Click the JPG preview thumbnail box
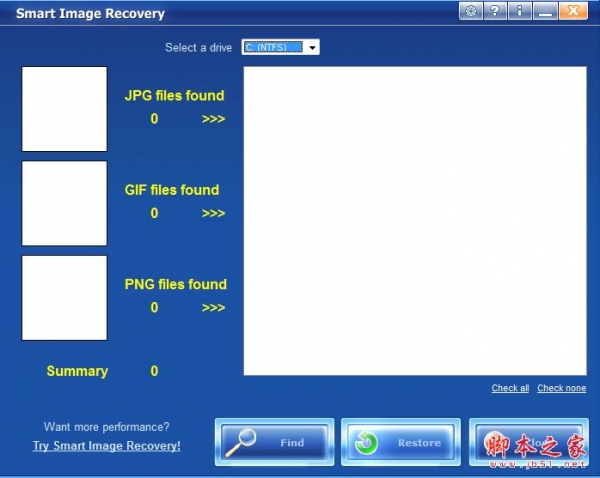600x478 pixels. tap(64, 109)
